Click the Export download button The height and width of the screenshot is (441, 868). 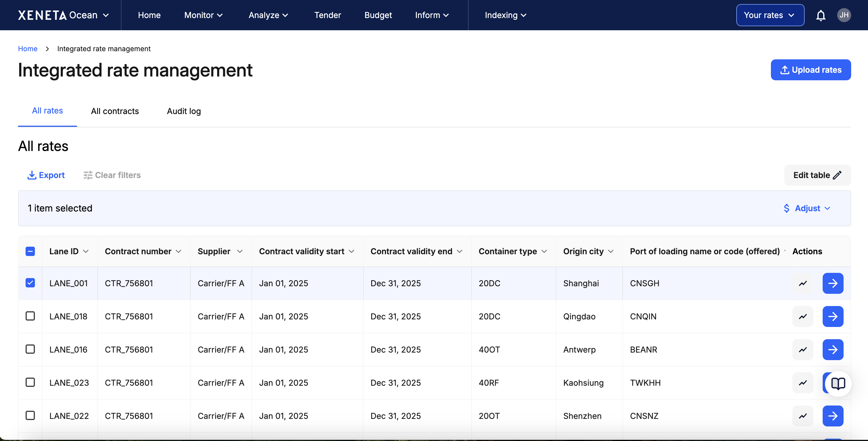[x=46, y=175]
